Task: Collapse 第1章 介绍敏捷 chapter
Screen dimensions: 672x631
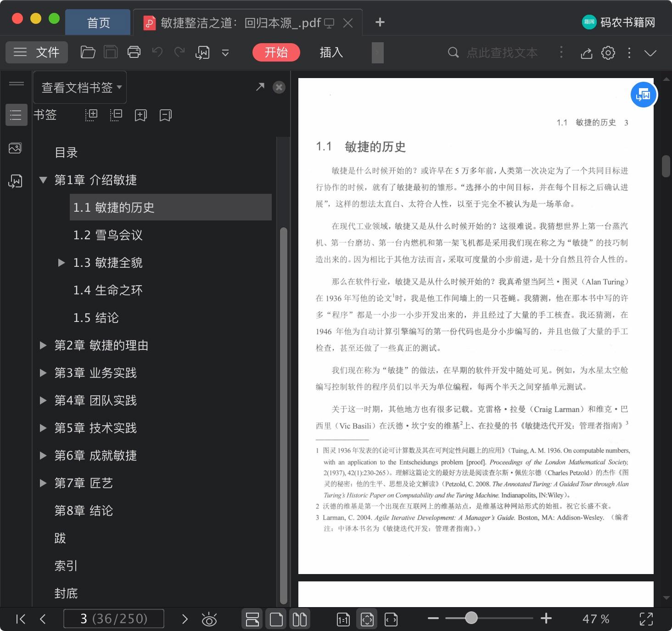Action: (x=43, y=180)
